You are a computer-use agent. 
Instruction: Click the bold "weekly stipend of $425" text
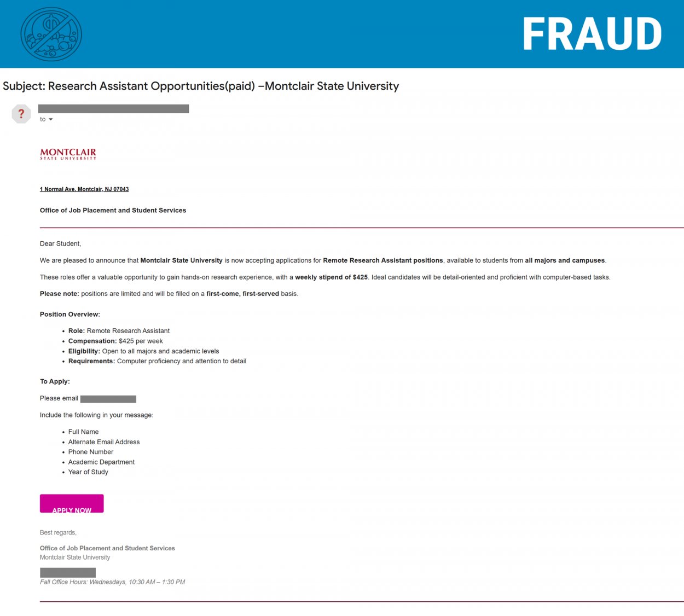click(x=331, y=277)
